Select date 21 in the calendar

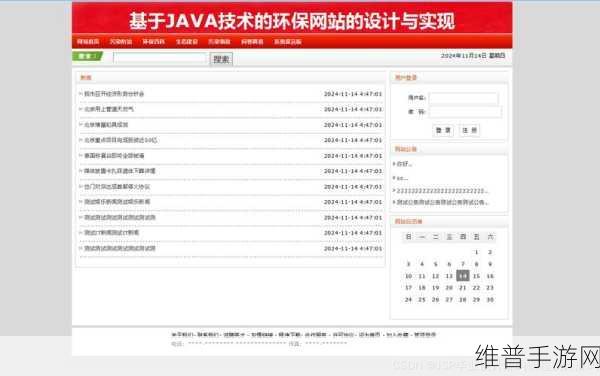coord(463,288)
